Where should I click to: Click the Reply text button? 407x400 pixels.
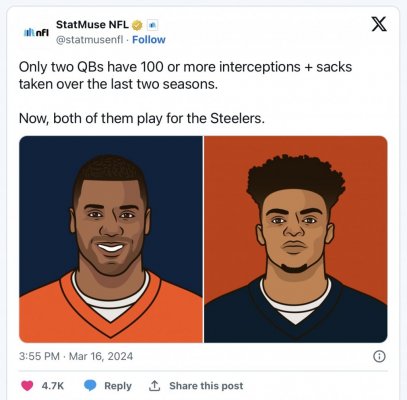pos(118,386)
